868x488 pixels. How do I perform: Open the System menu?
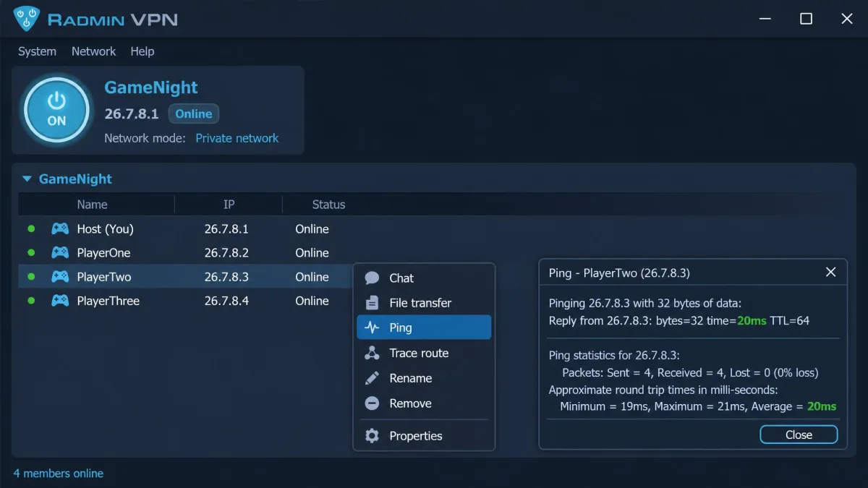coord(37,51)
